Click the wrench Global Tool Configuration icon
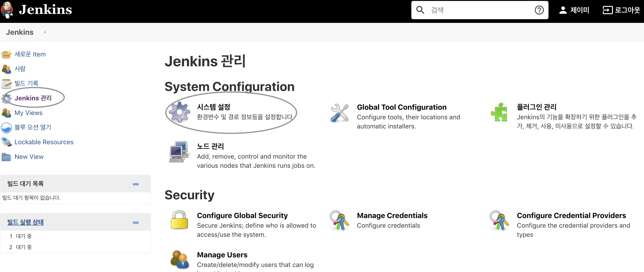The height and width of the screenshot is (272, 644). click(x=340, y=113)
